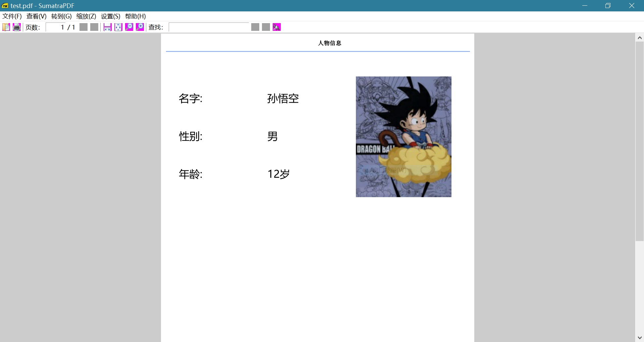Click the Zoom Out magnifier icon
644x342 pixels.
click(129, 27)
